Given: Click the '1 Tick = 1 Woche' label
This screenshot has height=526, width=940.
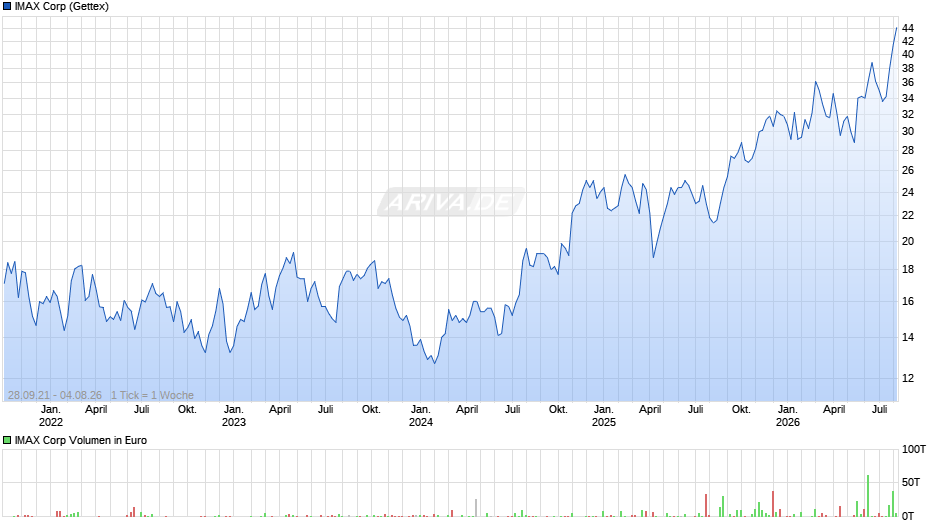Looking at the screenshot, I should coord(152,395).
